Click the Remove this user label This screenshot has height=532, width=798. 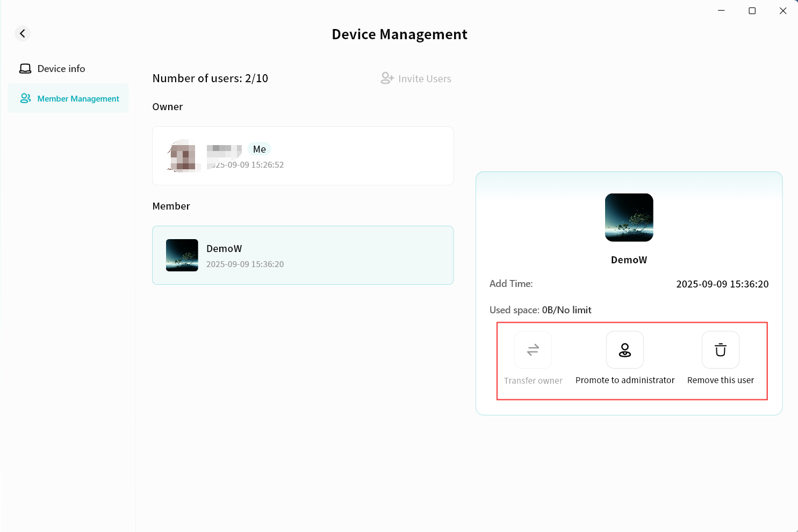click(721, 380)
